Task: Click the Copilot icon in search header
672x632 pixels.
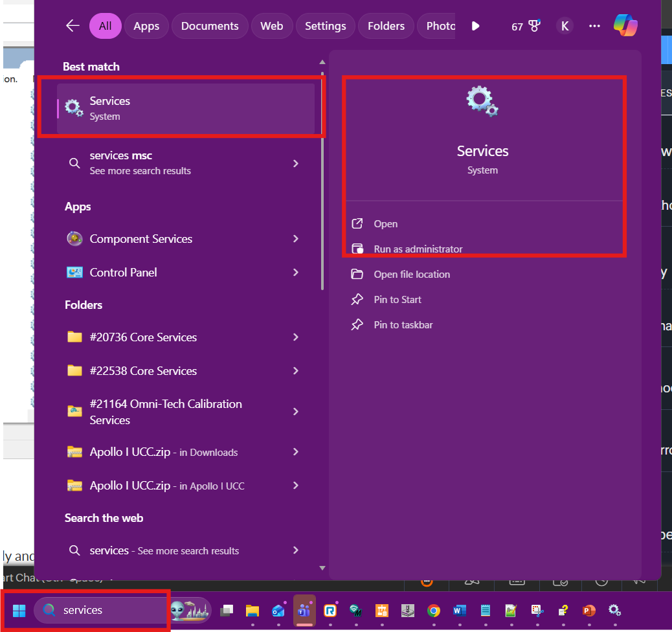Action: (625, 26)
